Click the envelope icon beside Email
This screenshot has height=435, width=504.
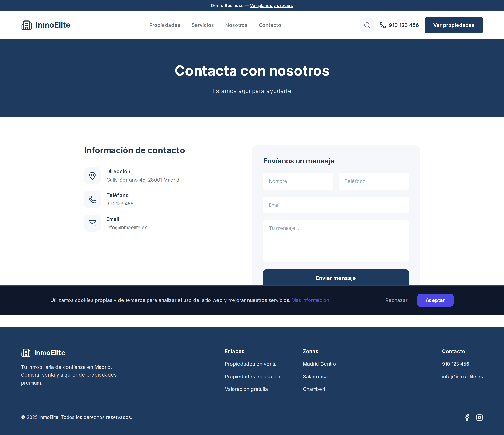(x=92, y=223)
